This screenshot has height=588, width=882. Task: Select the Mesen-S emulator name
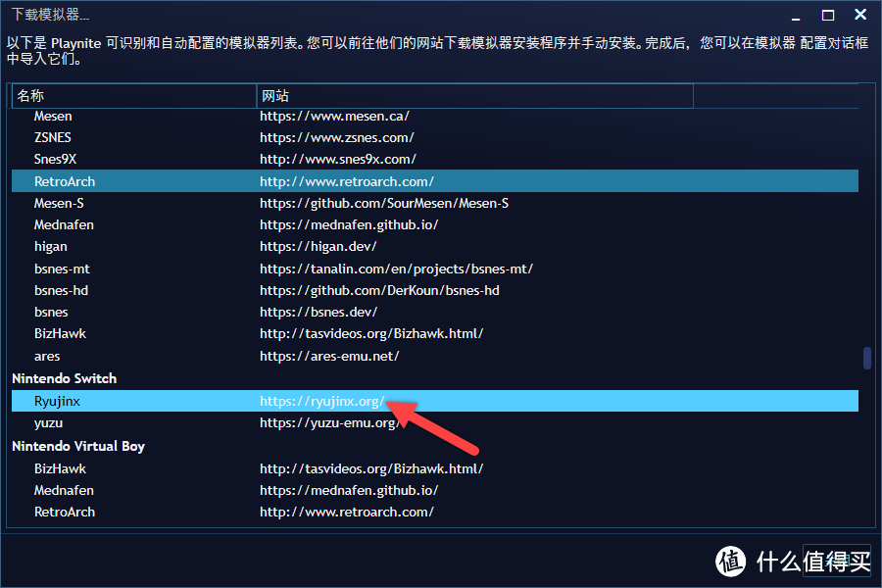59,203
